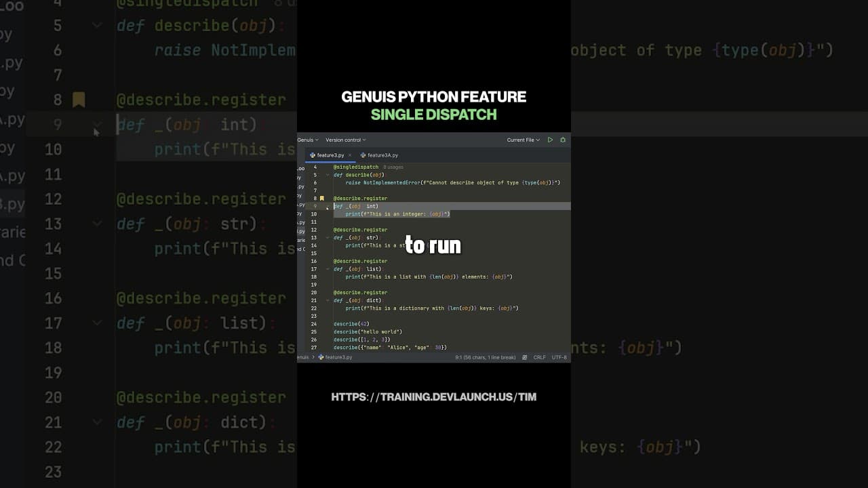Click the Python icon in the status bar breadcrumb
This screenshot has height=488, width=868.
[321, 357]
